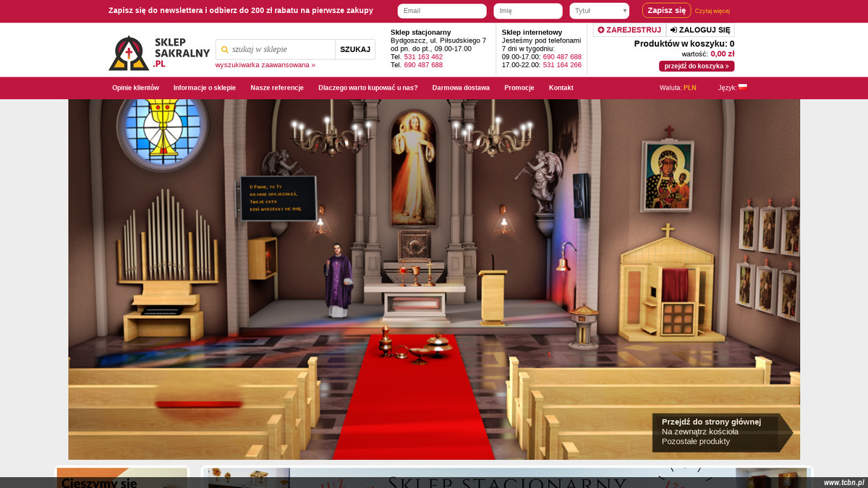Change currency via Waluta PLN selector

point(678,87)
